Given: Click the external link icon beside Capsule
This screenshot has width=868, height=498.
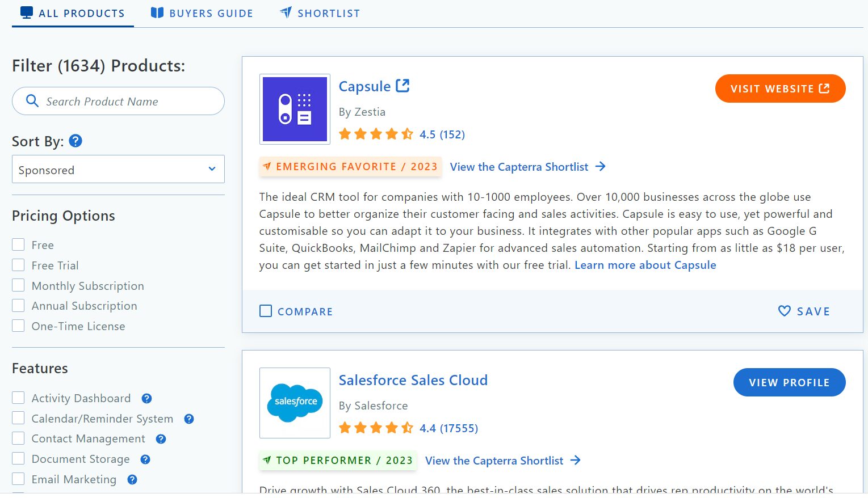Looking at the screenshot, I should click(402, 86).
